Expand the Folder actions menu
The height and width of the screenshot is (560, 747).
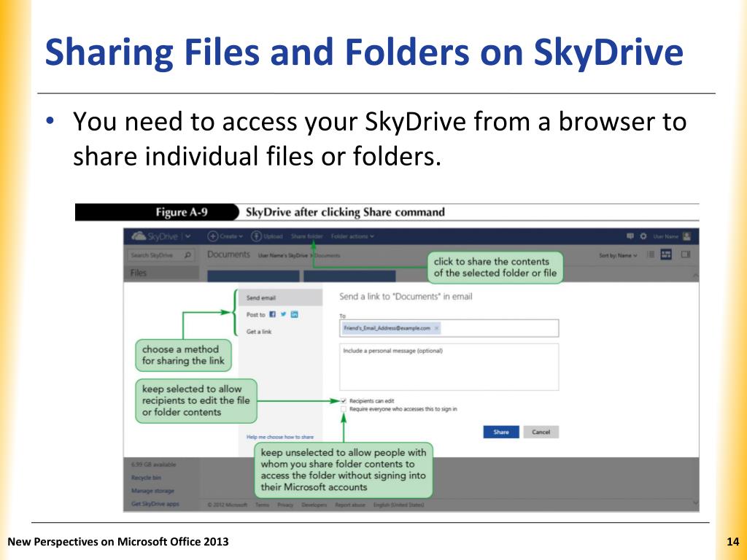pyautogui.click(x=352, y=236)
